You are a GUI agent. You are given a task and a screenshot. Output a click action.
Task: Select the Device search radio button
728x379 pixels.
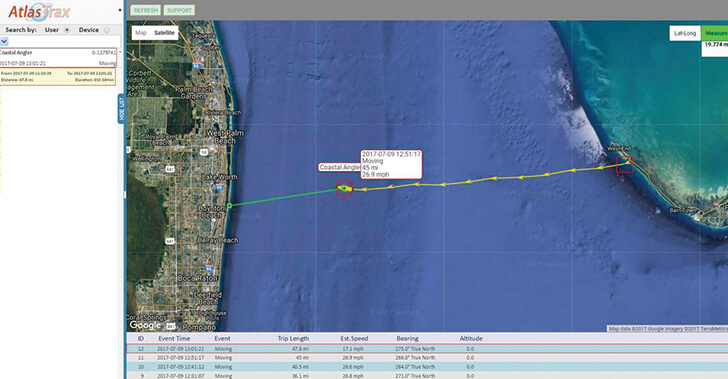[x=107, y=30]
